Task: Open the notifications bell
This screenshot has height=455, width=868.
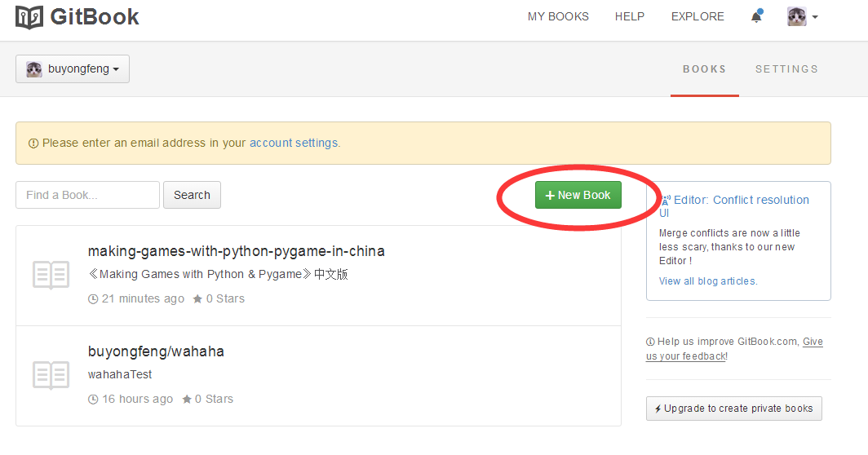Action: pyautogui.click(x=757, y=16)
